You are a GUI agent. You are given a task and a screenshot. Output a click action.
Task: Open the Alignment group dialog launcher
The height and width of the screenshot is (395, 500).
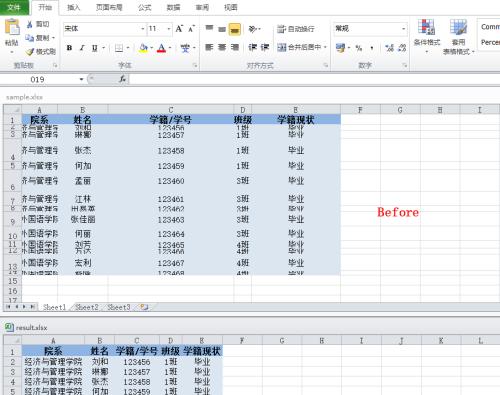pyautogui.click(x=326, y=65)
